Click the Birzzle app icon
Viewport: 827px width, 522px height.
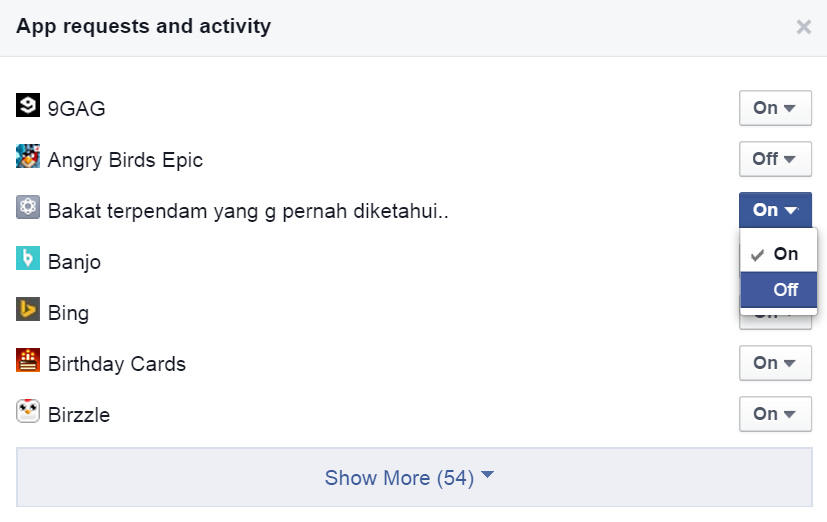point(28,411)
